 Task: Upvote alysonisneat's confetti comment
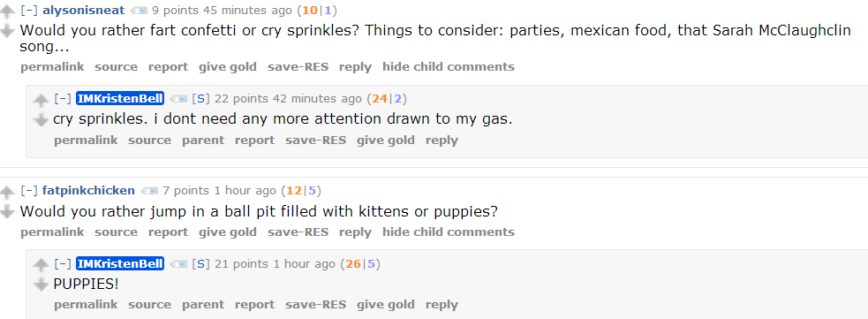pyautogui.click(x=7, y=12)
